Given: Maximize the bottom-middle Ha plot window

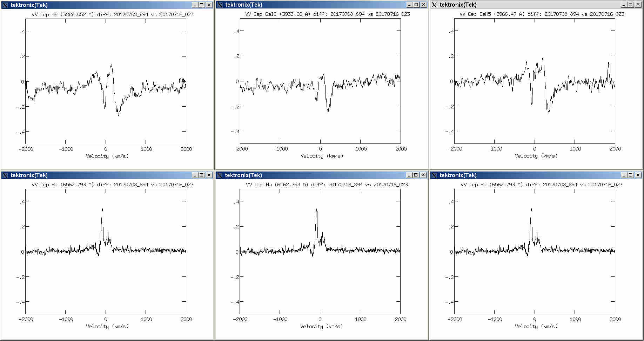Looking at the screenshot, I should point(416,175).
